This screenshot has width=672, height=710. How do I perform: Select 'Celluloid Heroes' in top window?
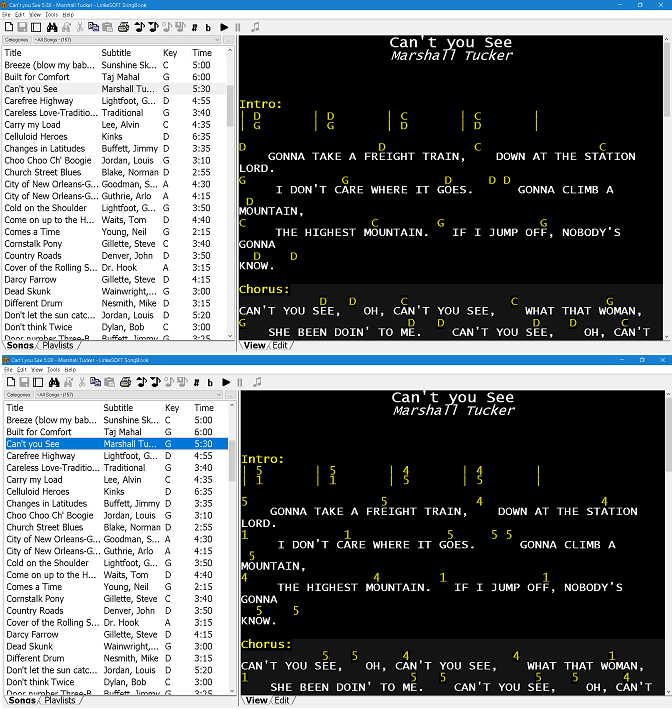115,137
